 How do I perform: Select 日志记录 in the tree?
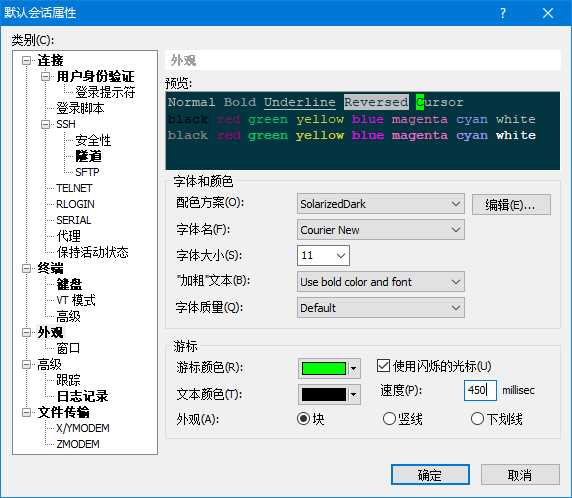[82, 396]
